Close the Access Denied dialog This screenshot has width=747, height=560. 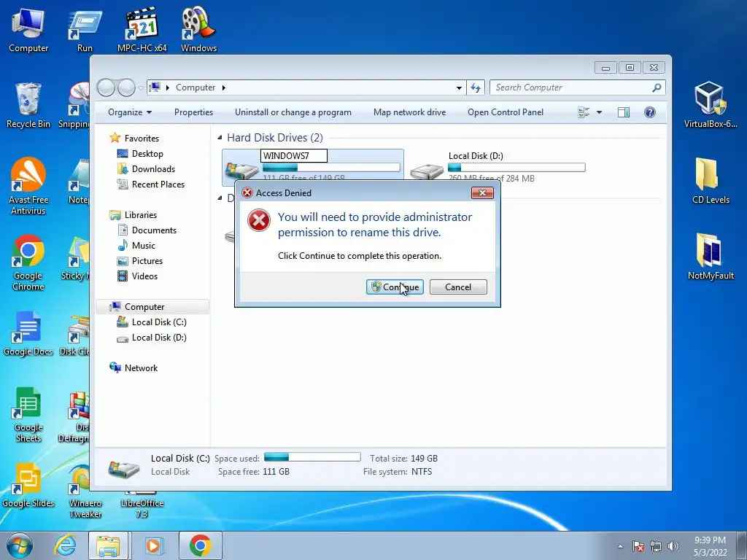[482, 192]
